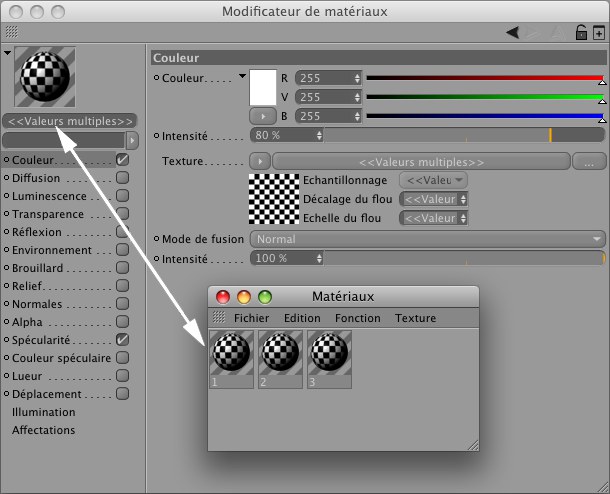Click the back arrow navigation icon
Viewport: 610px width, 494px height.
point(513,33)
